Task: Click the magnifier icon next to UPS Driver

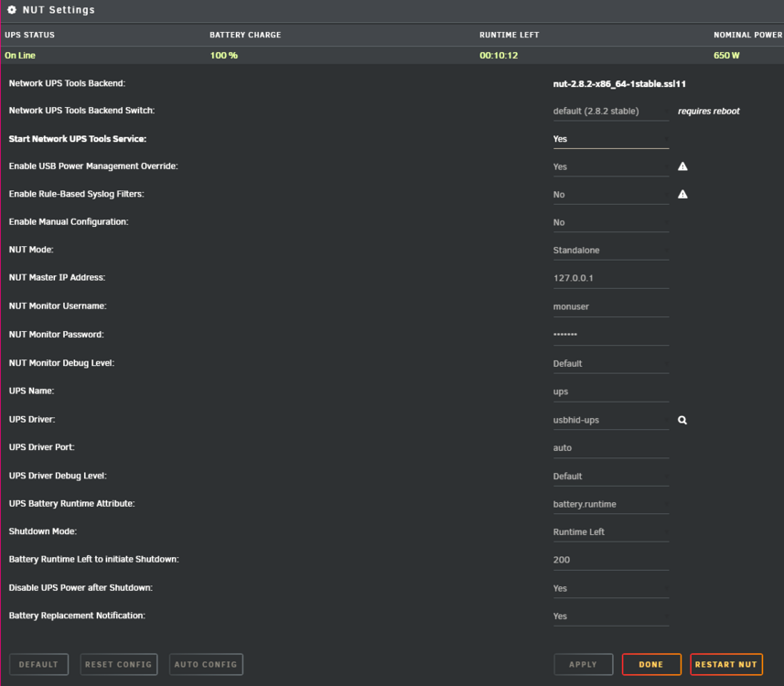Action: [682, 420]
